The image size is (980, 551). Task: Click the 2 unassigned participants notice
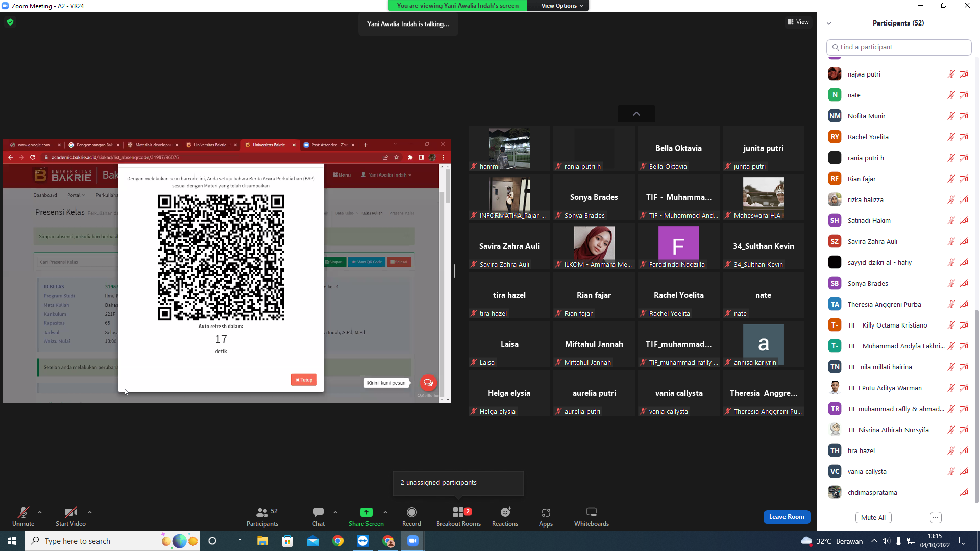tap(458, 483)
